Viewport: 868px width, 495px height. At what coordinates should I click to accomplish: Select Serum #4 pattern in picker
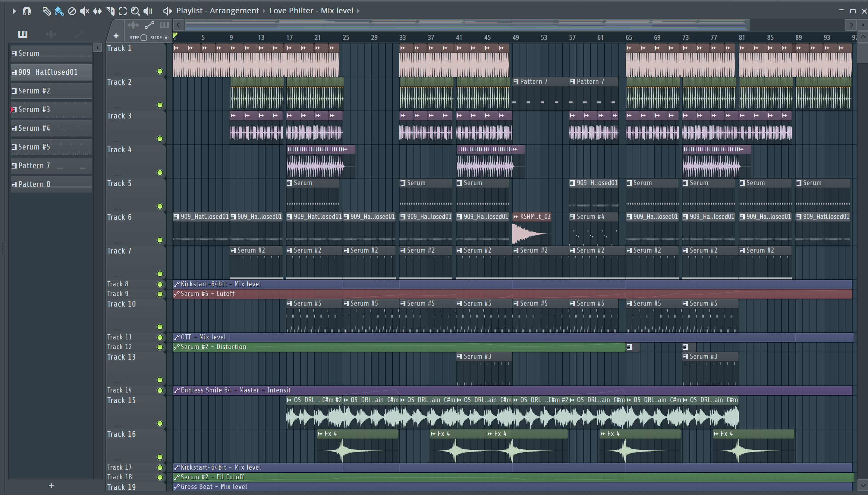pos(51,128)
